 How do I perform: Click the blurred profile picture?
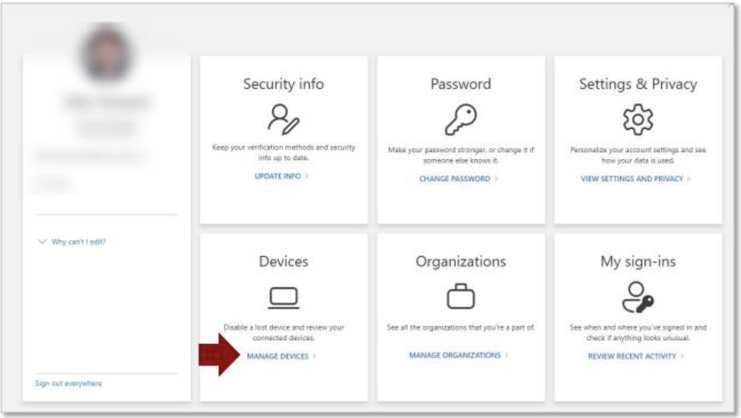pos(107,52)
